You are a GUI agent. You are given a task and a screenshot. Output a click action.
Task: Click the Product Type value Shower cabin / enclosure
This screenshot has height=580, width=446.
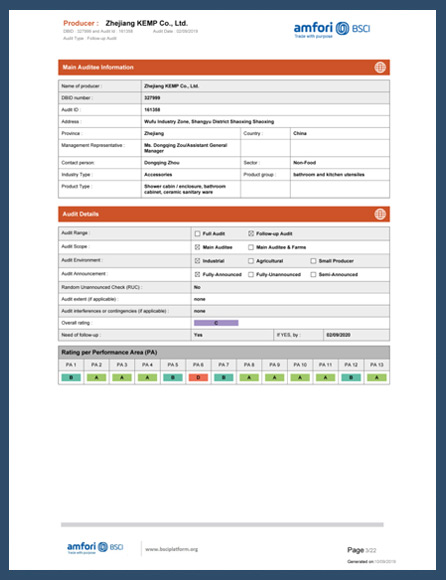coord(185,189)
